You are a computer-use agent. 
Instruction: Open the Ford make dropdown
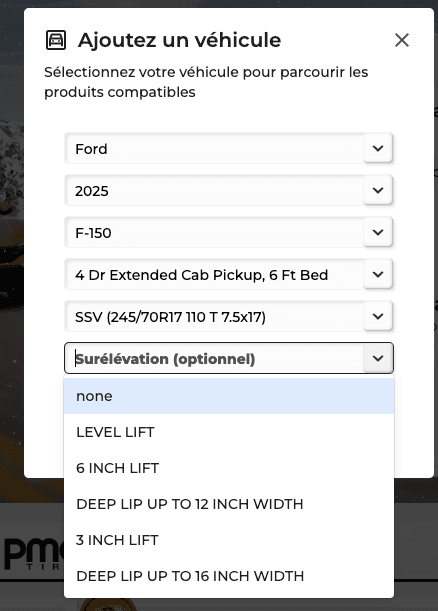(x=229, y=148)
